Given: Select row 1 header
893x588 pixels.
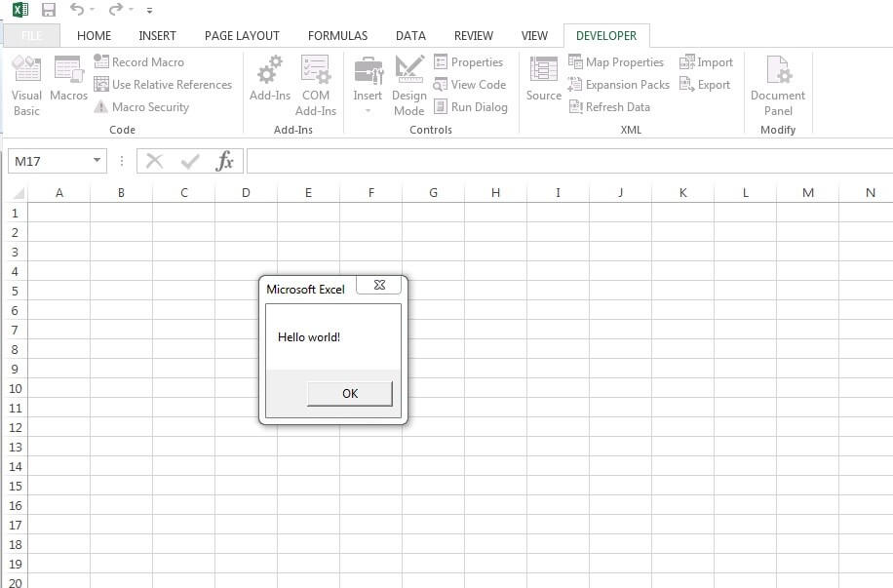Looking at the screenshot, I should click(x=15, y=214).
